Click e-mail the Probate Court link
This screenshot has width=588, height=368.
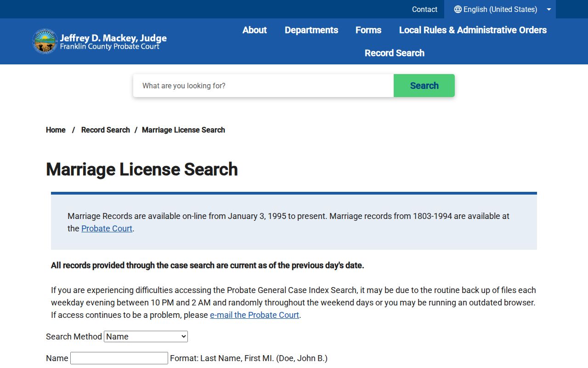(x=254, y=315)
